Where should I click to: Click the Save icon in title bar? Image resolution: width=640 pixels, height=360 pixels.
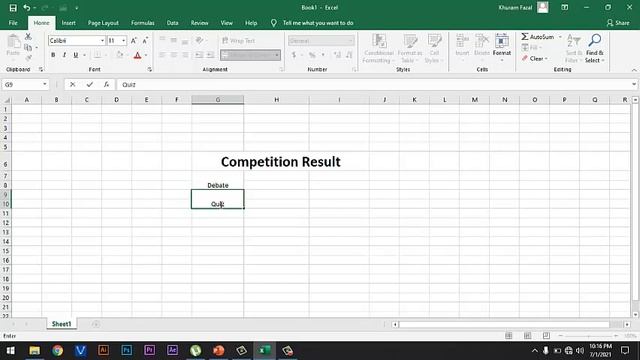click(13, 8)
